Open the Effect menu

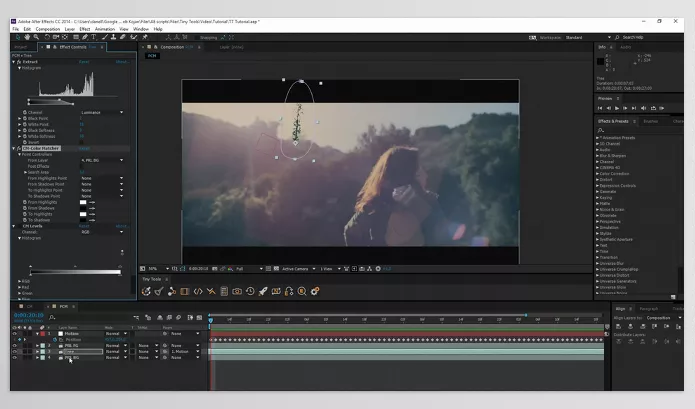pos(85,29)
